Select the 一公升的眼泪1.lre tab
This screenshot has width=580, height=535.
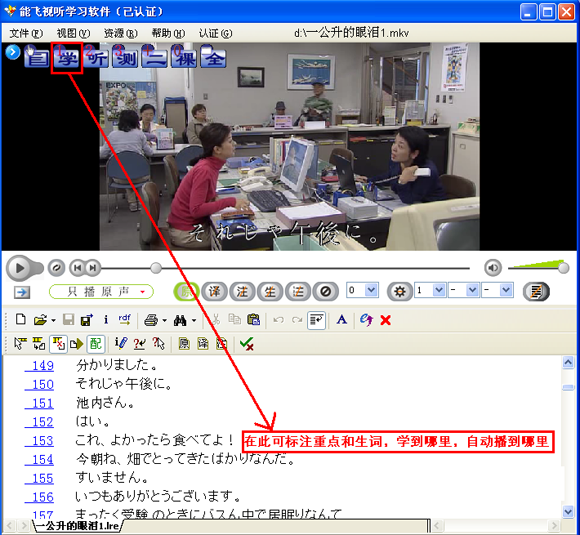[x=78, y=525]
